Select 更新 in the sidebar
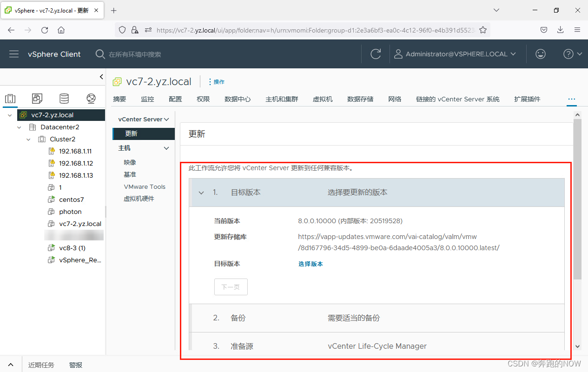The height and width of the screenshot is (372, 588). pyautogui.click(x=144, y=133)
